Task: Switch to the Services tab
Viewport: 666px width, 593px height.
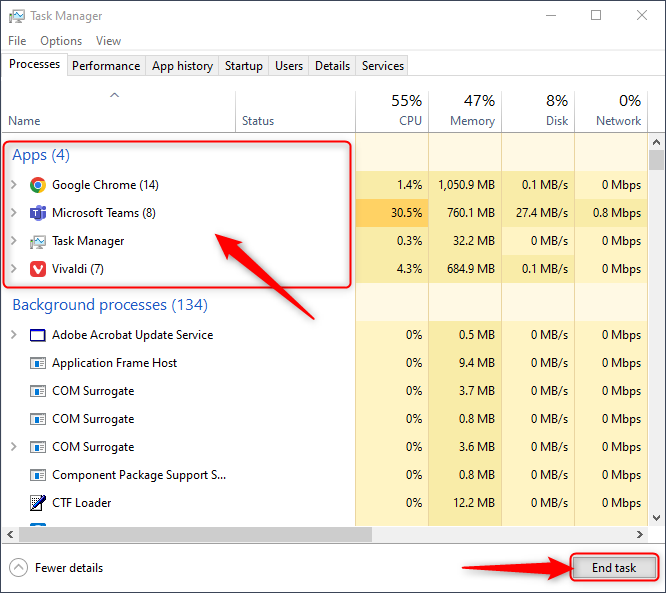Action: point(383,66)
